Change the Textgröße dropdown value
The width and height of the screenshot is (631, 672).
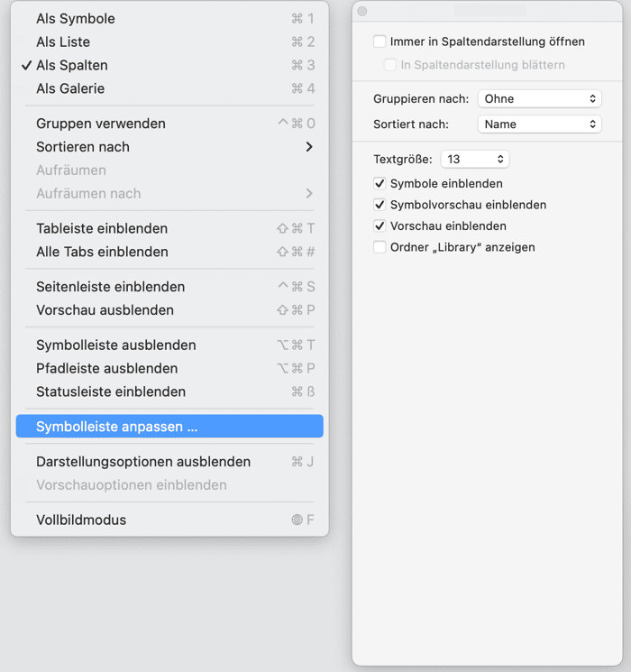475,160
